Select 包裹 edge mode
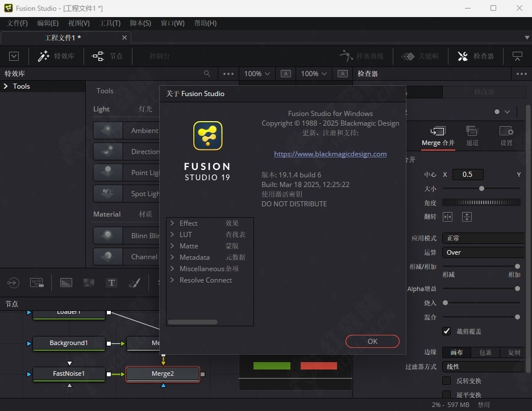 (485, 352)
